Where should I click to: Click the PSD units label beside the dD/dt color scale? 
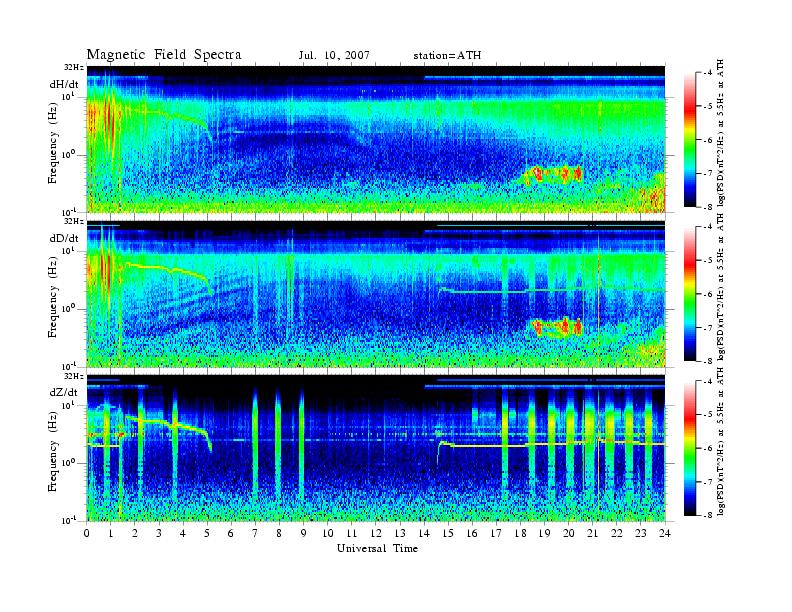(721, 286)
